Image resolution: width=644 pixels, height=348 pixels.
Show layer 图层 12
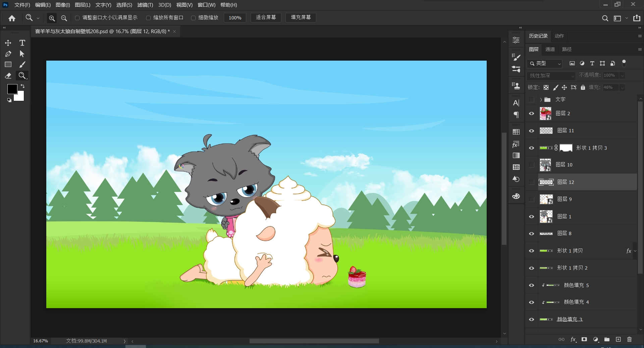[x=531, y=182]
